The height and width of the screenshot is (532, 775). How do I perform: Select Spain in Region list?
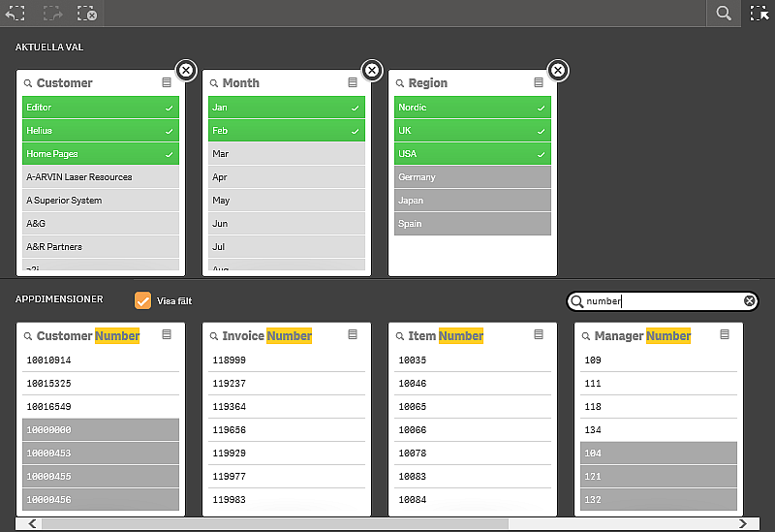pos(473,224)
